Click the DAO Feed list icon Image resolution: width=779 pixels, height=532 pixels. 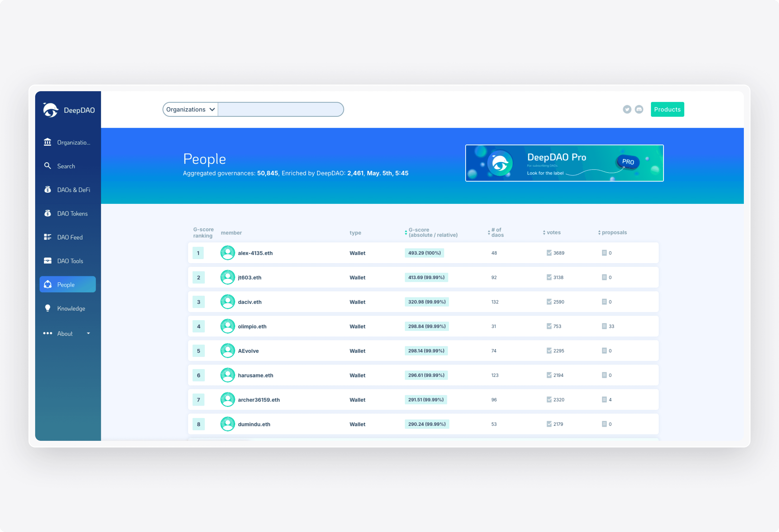(x=47, y=237)
